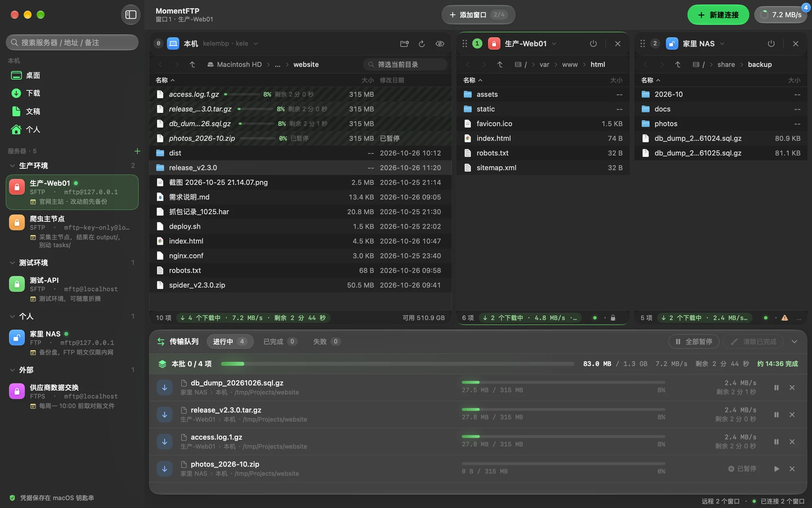Viewport: 812px width, 508px height.
Task: Focus the server search field
Action: (72, 43)
